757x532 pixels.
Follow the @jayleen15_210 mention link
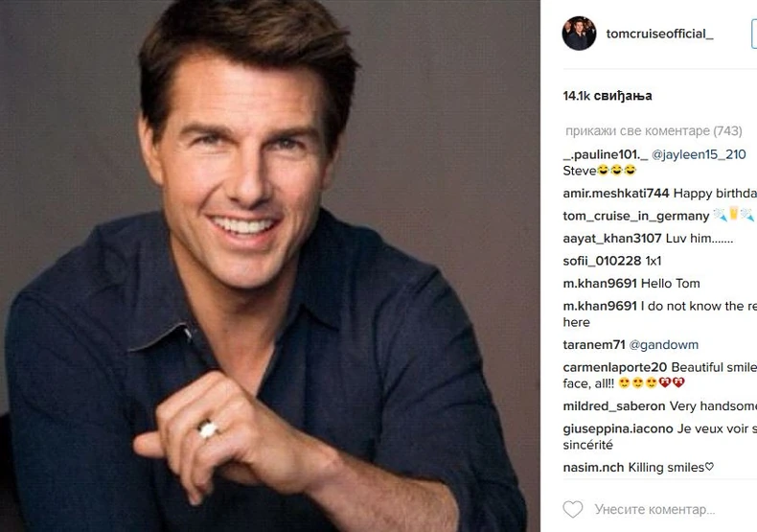pos(699,154)
